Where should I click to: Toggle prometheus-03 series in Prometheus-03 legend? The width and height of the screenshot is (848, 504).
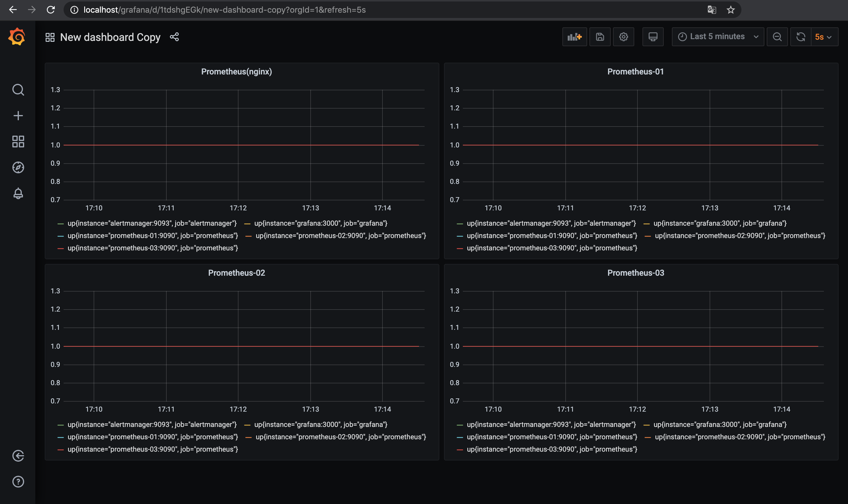pyautogui.click(x=552, y=449)
